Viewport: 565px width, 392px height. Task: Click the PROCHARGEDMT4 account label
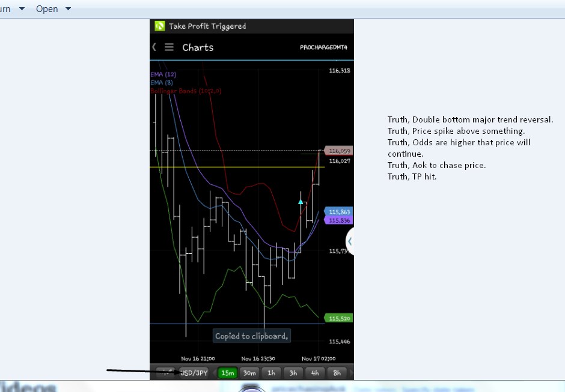click(x=323, y=47)
